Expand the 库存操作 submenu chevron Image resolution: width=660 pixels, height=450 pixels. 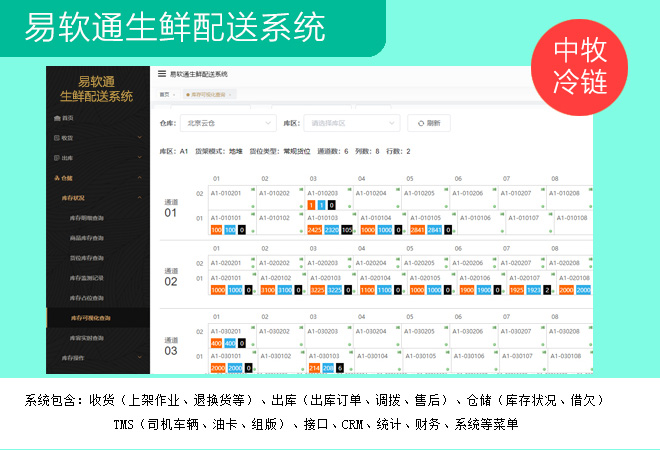tap(140, 357)
